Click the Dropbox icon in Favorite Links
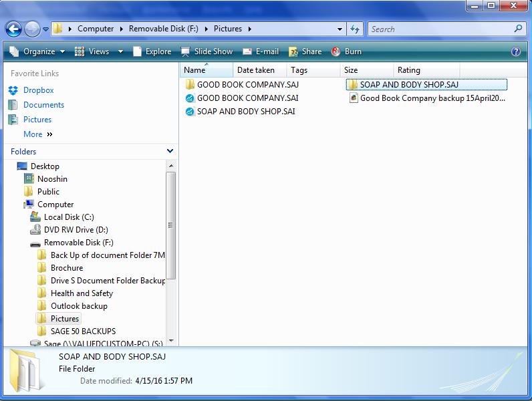This screenshot has height=401, width=532. 13,90
